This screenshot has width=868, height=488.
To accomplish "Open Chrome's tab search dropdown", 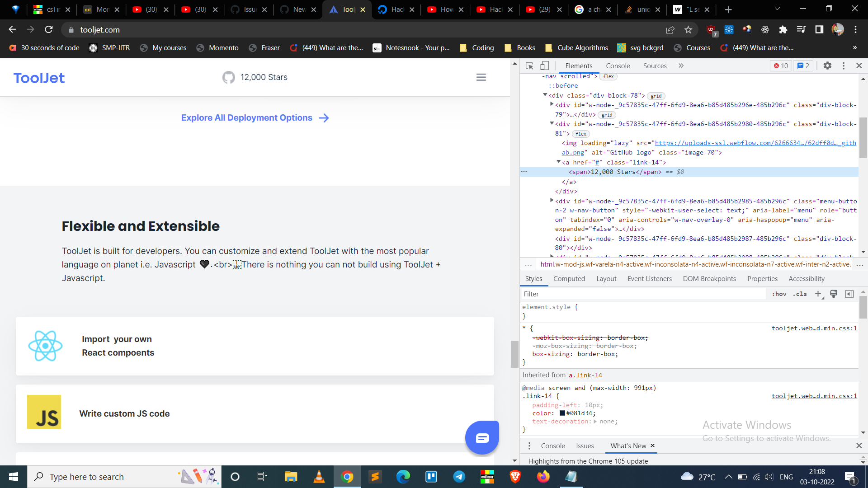I will [x=777, y=9].
